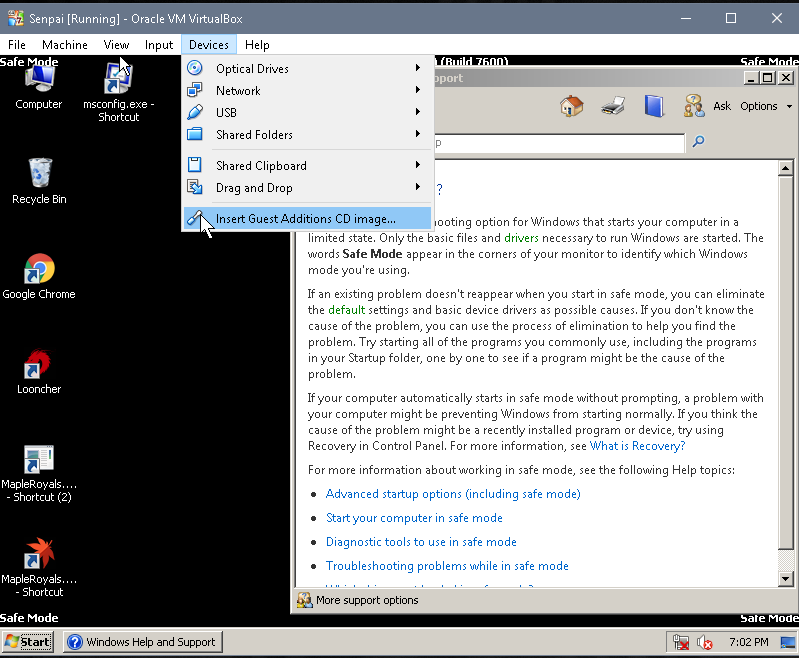
Task: Click the Optical Drives disc icon
Action: (195, 68)
